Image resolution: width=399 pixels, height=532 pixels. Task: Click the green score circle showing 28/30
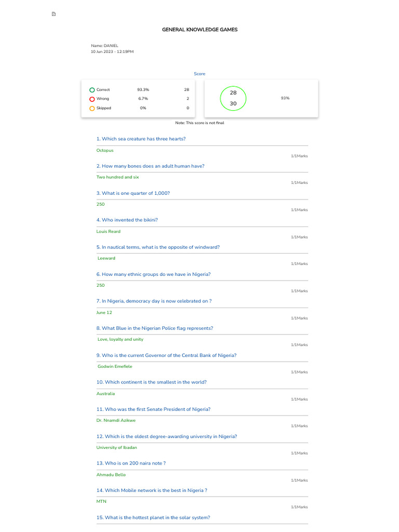pos(233,98)
